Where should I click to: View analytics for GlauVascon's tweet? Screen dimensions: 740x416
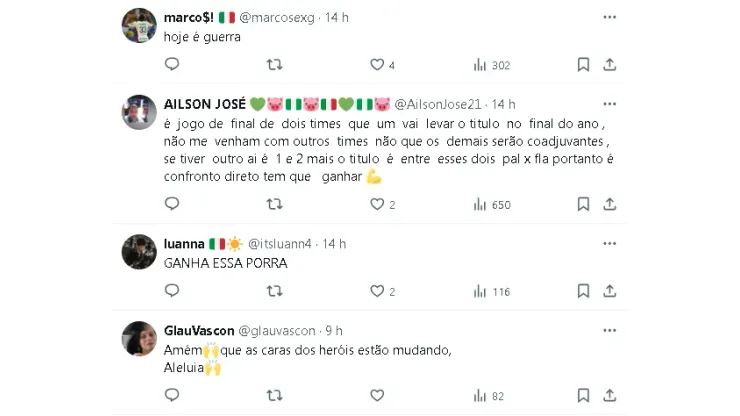pos(480,396)
